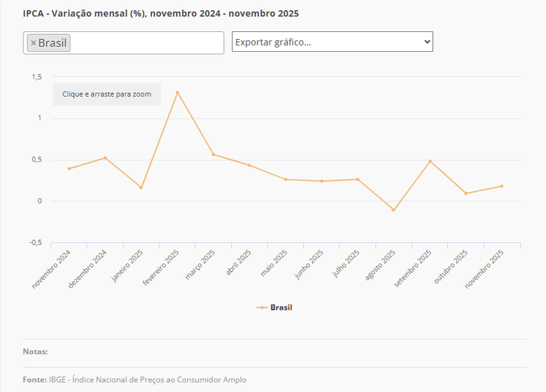Click the outubro 2025 data point

[466, 193]
